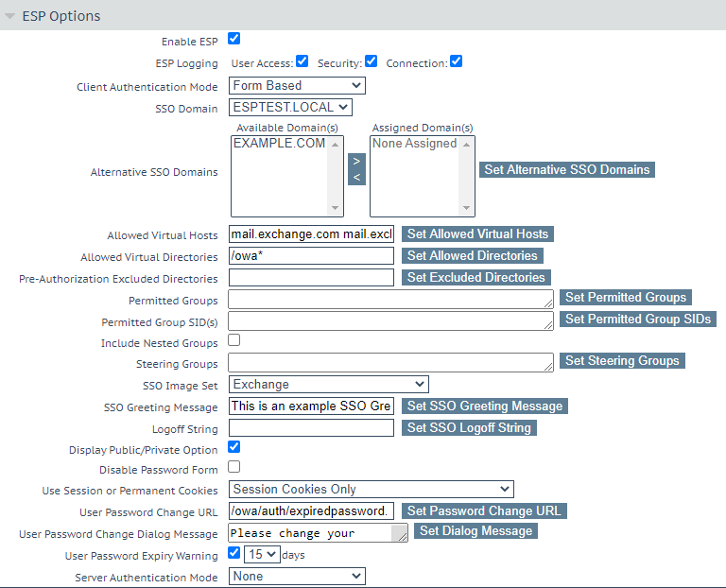Uncheck the Enable ESP checkbox
The height and width of the screenshot is (588, 726).
point(233,39)
